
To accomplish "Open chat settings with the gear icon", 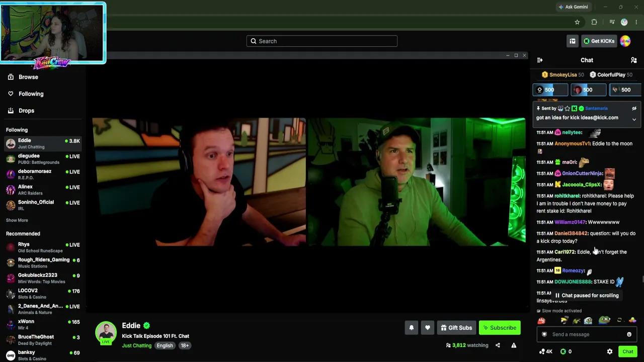I will (x=610, y=352).
